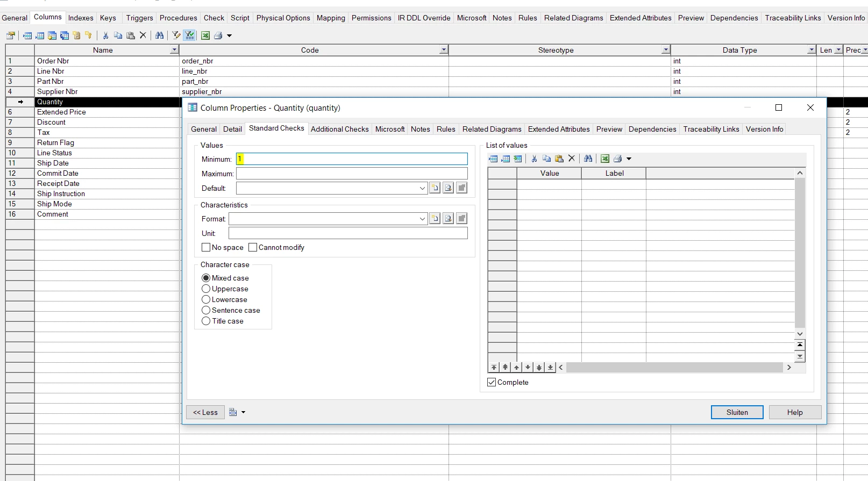Open Physical Options tab
The image size is (868, 481).
tap(283, 18)
